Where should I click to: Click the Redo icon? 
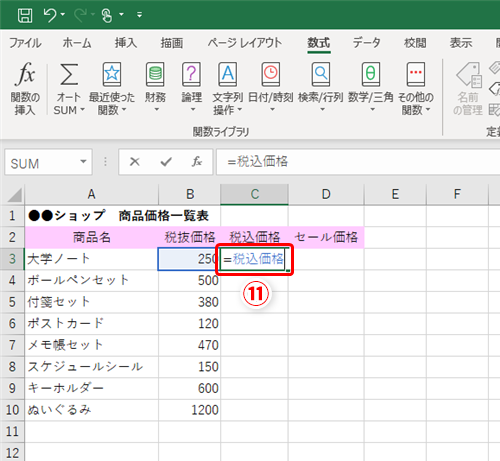tap(80, 15)
